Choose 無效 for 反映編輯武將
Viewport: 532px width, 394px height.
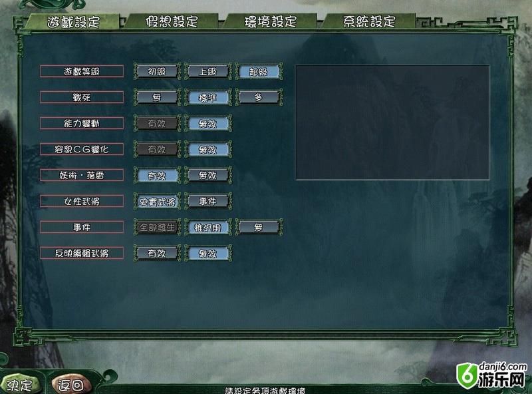[207, 254]
